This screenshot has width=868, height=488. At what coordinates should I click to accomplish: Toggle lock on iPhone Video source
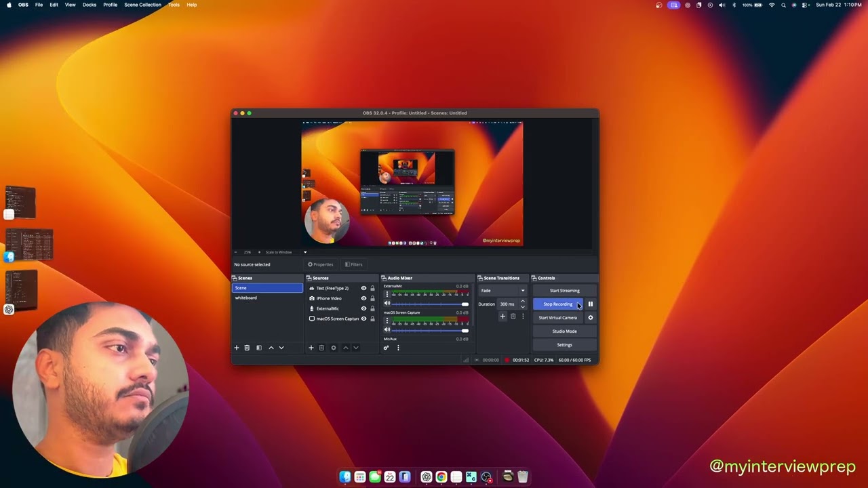pyautogui.click(x=372, y=298)
